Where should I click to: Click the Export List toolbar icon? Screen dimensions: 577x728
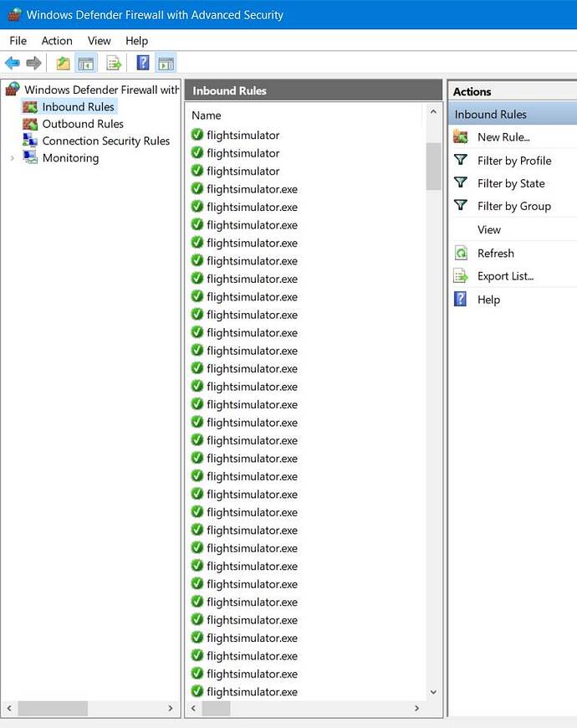click(x=114, y=63)
